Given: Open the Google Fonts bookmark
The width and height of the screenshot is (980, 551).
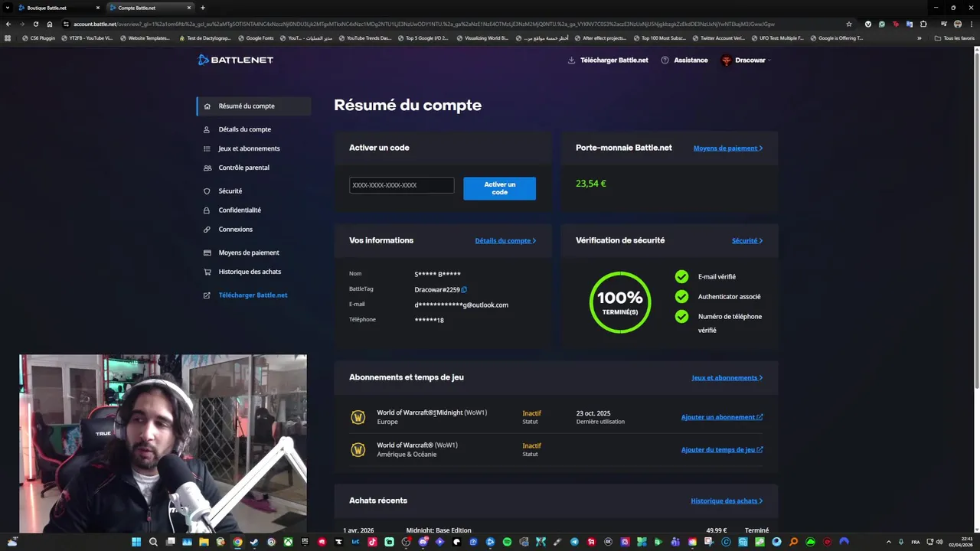Looking at the screenshot, I should point(256,37).
